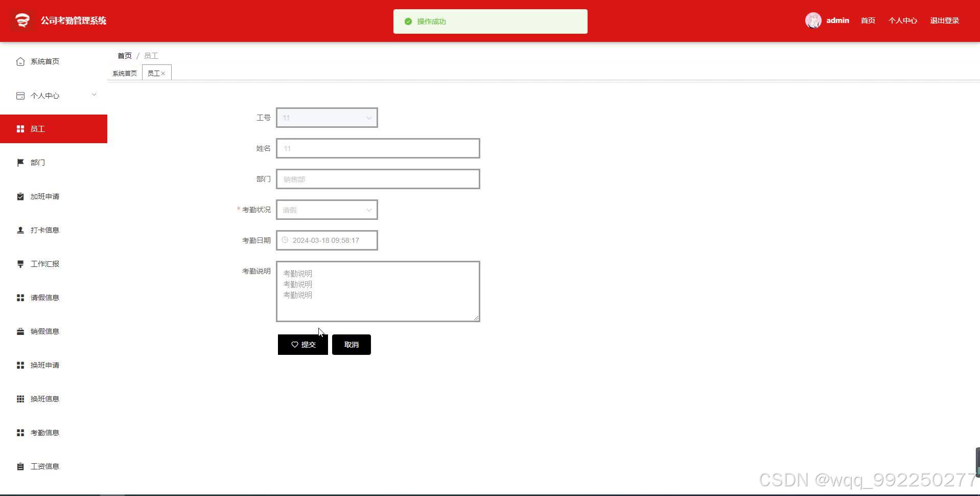Click the 取消 cancel button
Screen dimensions: 980x496
click(x=352, y=345)
